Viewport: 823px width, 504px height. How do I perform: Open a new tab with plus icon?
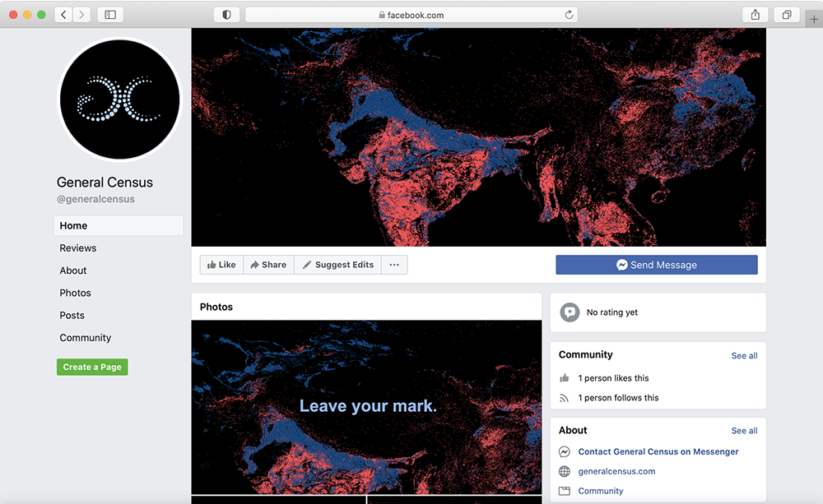814,19
